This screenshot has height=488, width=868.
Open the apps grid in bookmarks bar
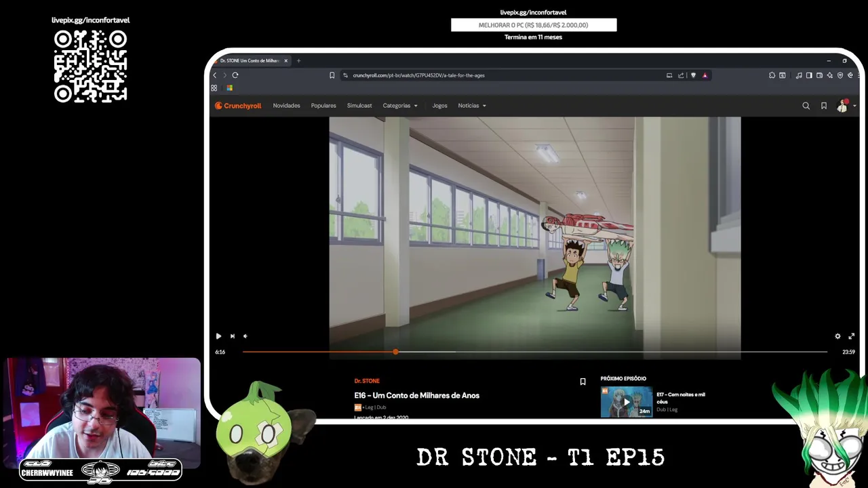point(214,88)
